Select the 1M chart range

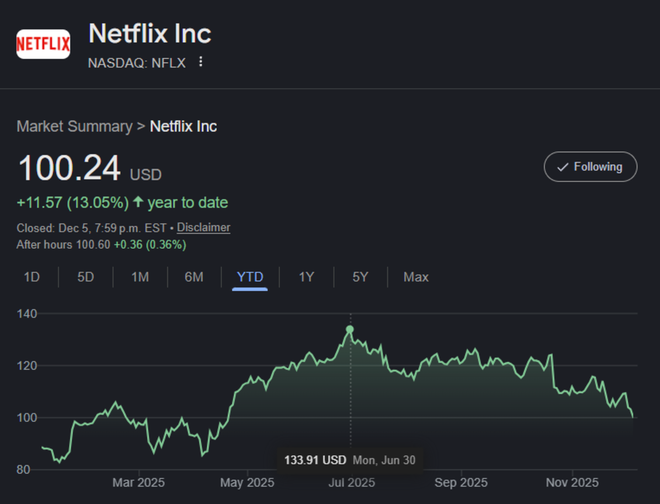click(140, 277)
